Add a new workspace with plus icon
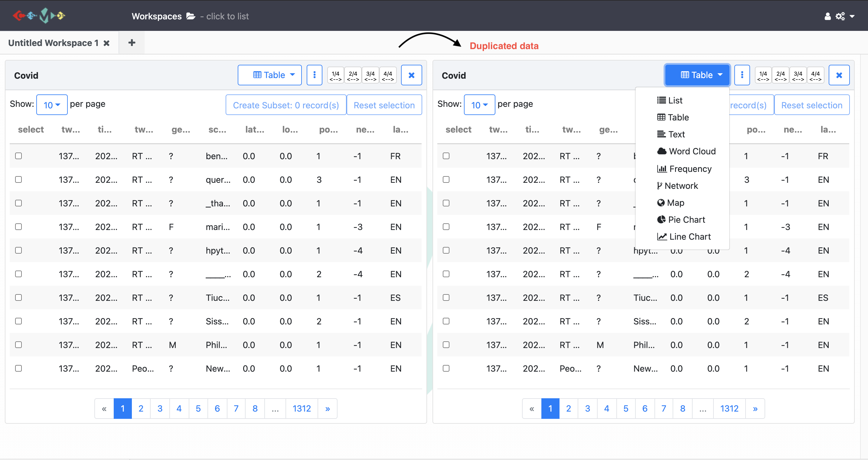The image size is (868, 460). tap(132, 42)
